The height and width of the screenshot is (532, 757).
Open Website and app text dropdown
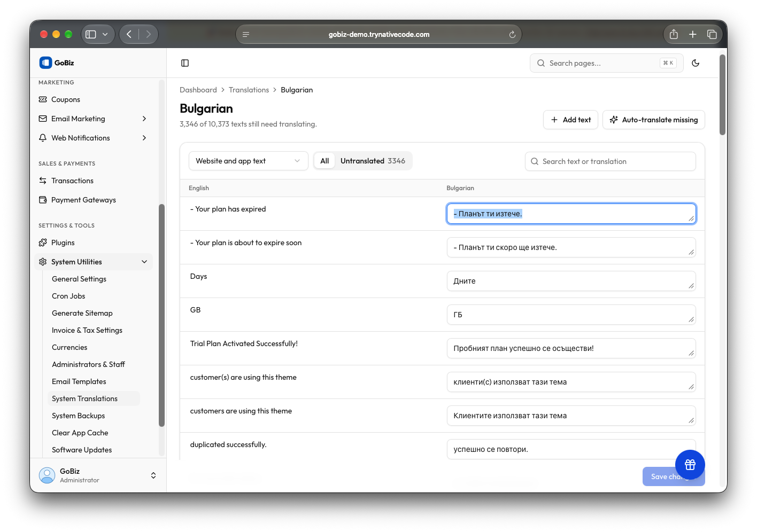coord(249,161)
